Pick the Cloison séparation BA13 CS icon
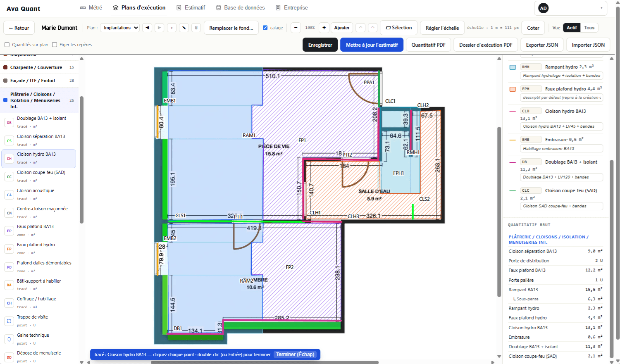This screenshot has height=364, width=620. pos(9,140)
